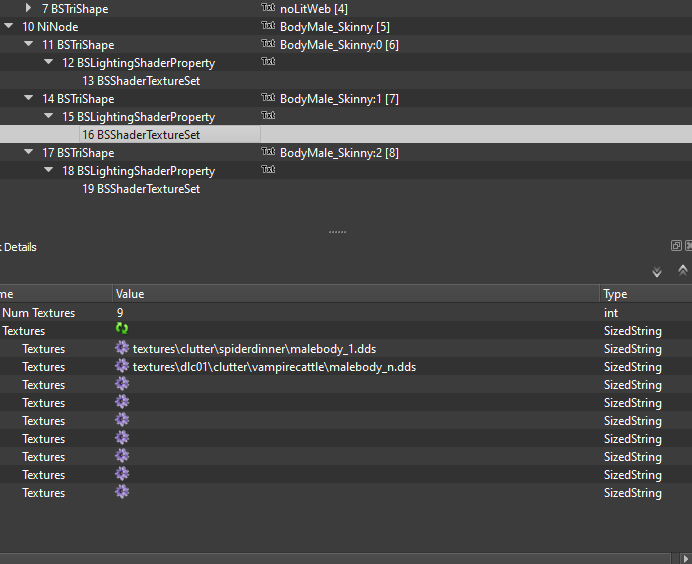
Task: Click Txt icon in 15 BSLightingShaderProperty row
Action: pyautogui.click(x=268, y=116)
